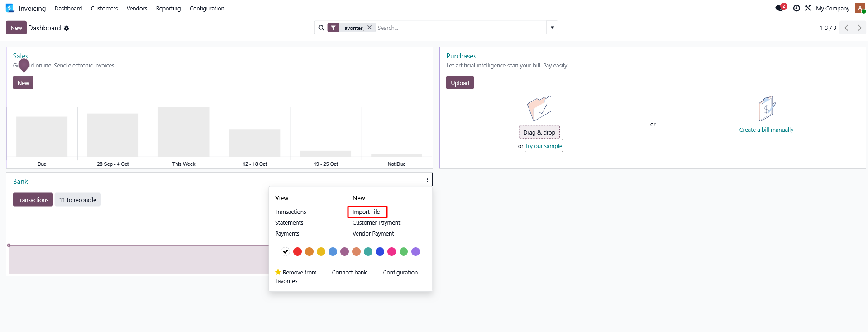The height and width of the screenshot is (332, 868).
Task: Click the dashboard settings gear icon
Action: pos(67,28)
